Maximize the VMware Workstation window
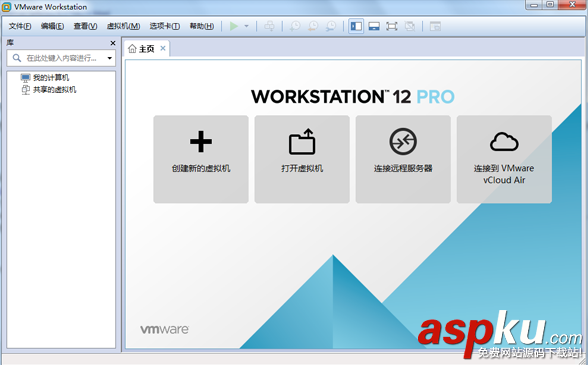Screen dimensions: 588x365 550,5
